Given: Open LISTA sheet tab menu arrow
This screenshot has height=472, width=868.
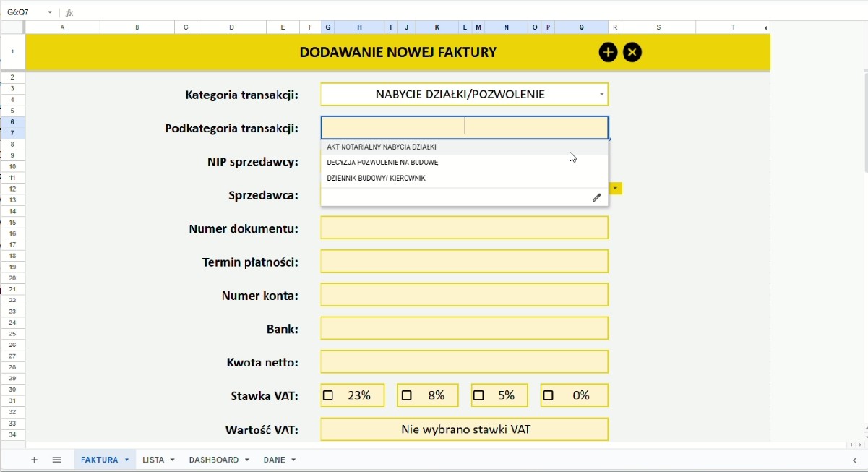Looking at the screenshot, I should click(x=173, y=460).
